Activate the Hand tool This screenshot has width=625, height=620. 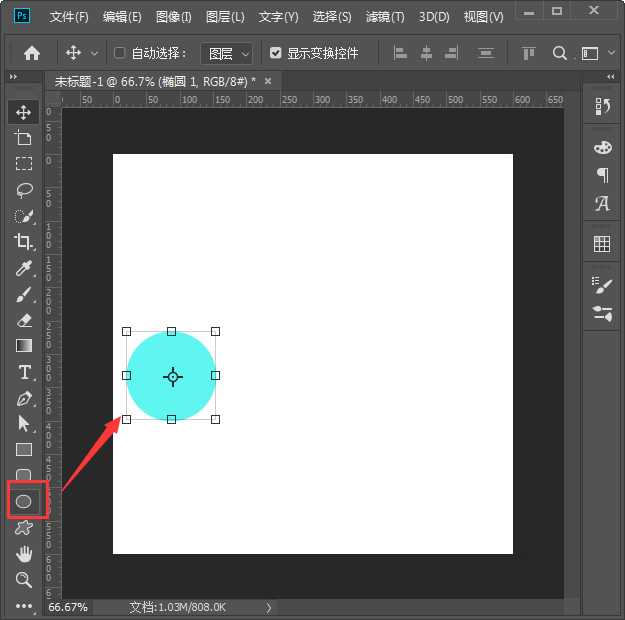click(24, 553)
